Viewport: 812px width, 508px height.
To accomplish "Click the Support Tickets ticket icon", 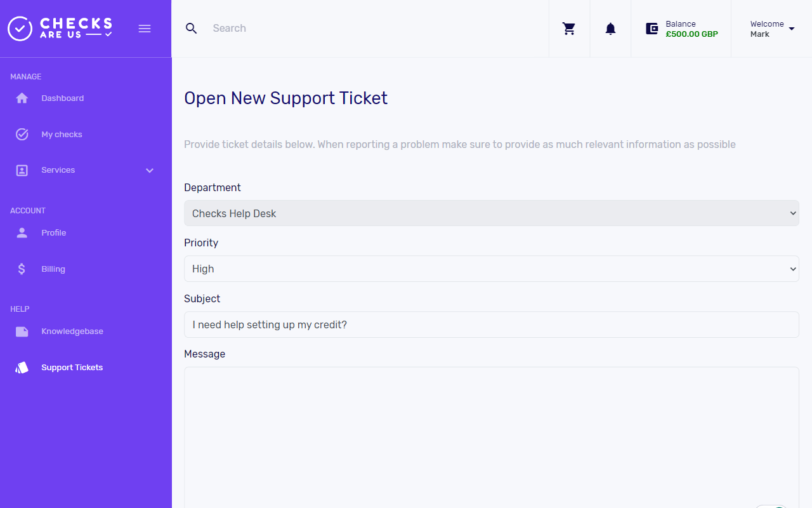I will tap(21, 367).
